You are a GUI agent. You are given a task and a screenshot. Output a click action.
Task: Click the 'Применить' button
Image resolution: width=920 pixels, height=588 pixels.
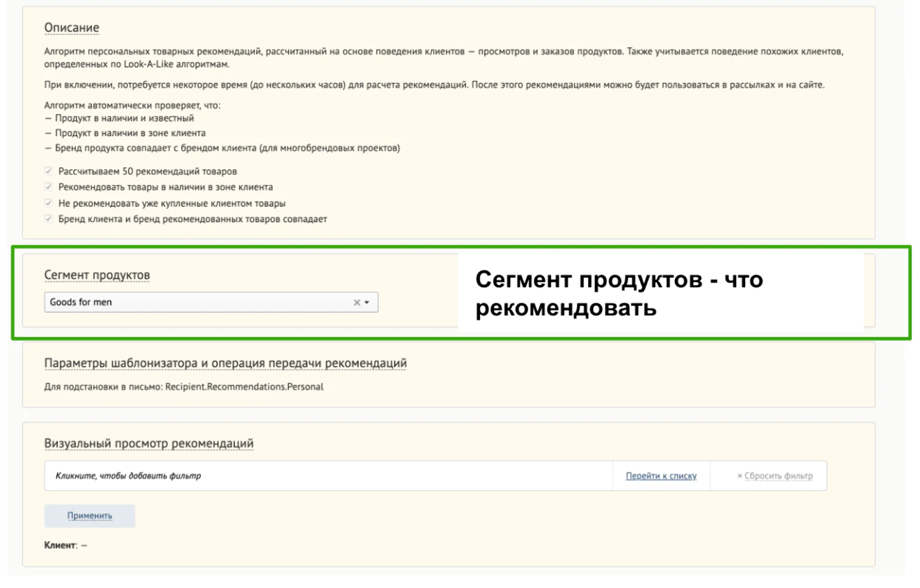tap(90, 516)
